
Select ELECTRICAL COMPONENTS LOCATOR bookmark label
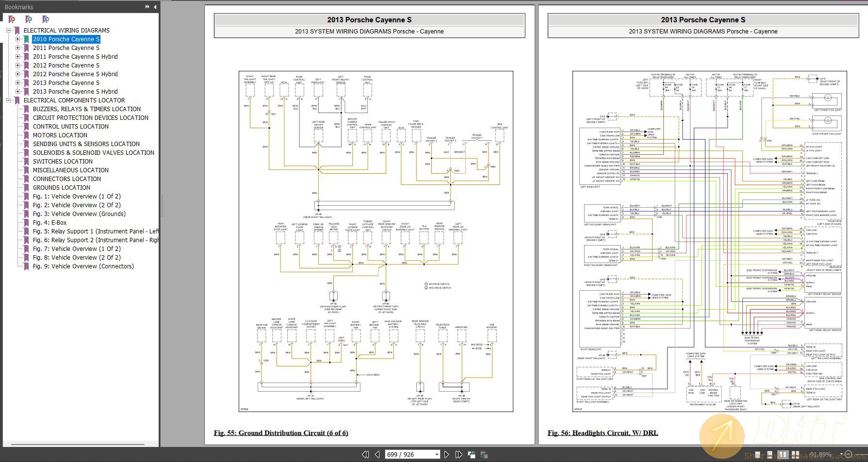click(x=74, y=100)
